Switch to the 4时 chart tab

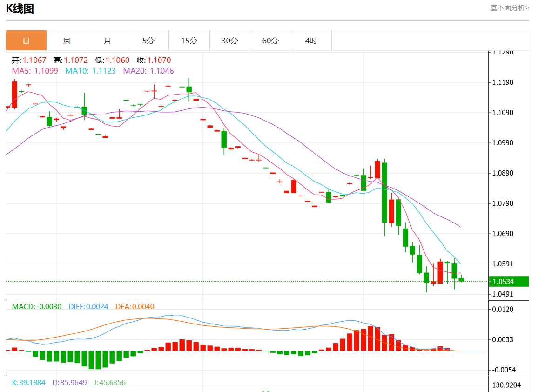pyautogui.click(x=311, y=41)
